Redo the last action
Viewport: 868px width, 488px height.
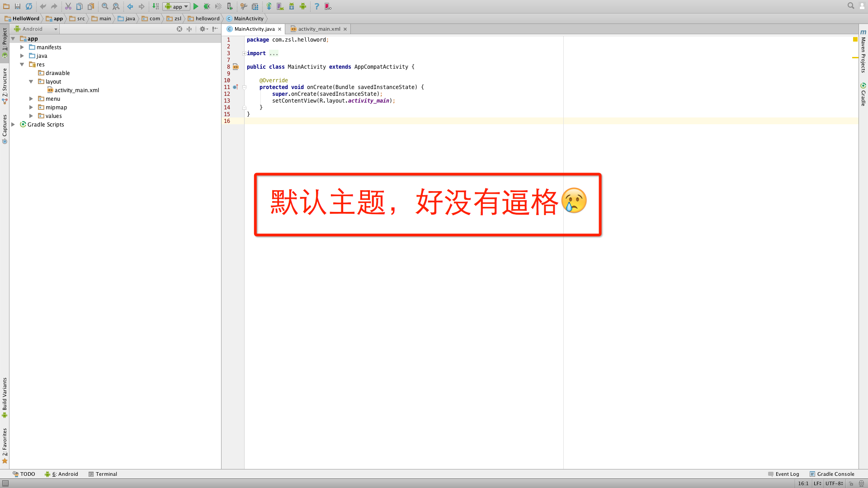pyautogui.click(x=54, y=6)
